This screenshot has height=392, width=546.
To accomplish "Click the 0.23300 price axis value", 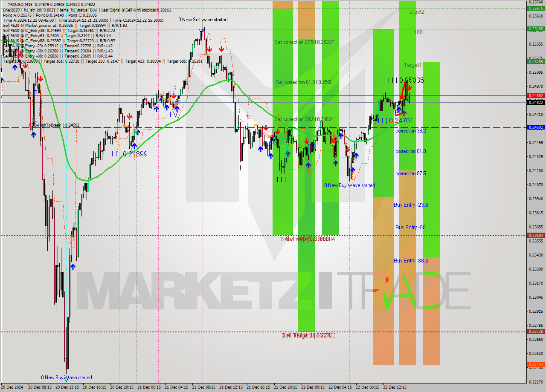I will click(x=536, y=269).
